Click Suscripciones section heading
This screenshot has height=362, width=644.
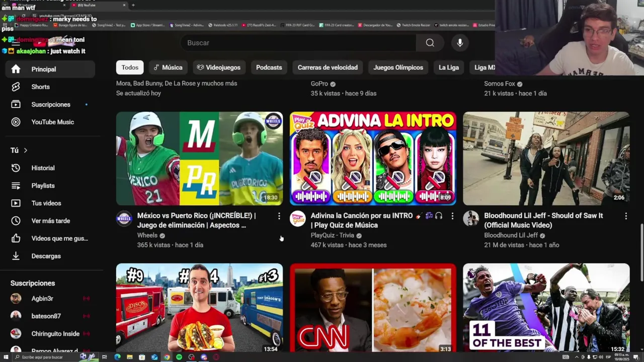33,283
